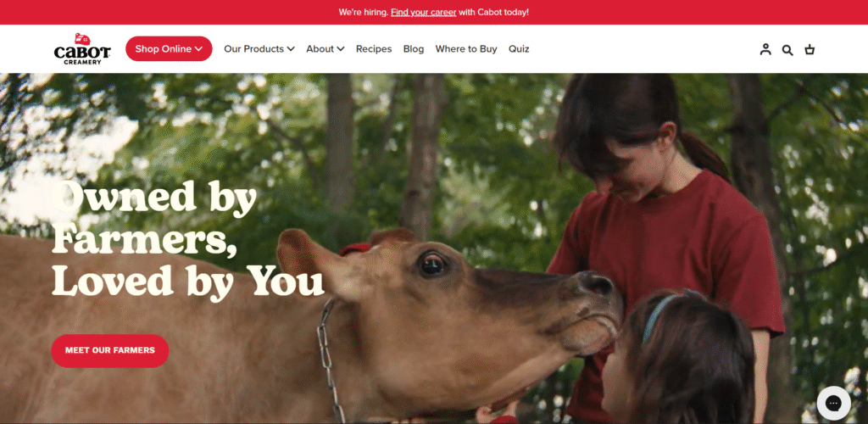Click the Cabot Creamery logo
The height and width of the screenshot is (424, 868).
[x=82, y=48]
